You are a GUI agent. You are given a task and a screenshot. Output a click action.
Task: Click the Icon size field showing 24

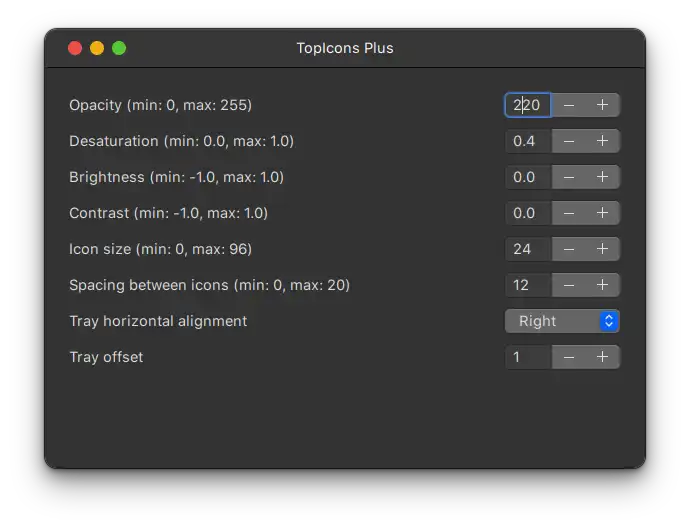pos(528,250)
